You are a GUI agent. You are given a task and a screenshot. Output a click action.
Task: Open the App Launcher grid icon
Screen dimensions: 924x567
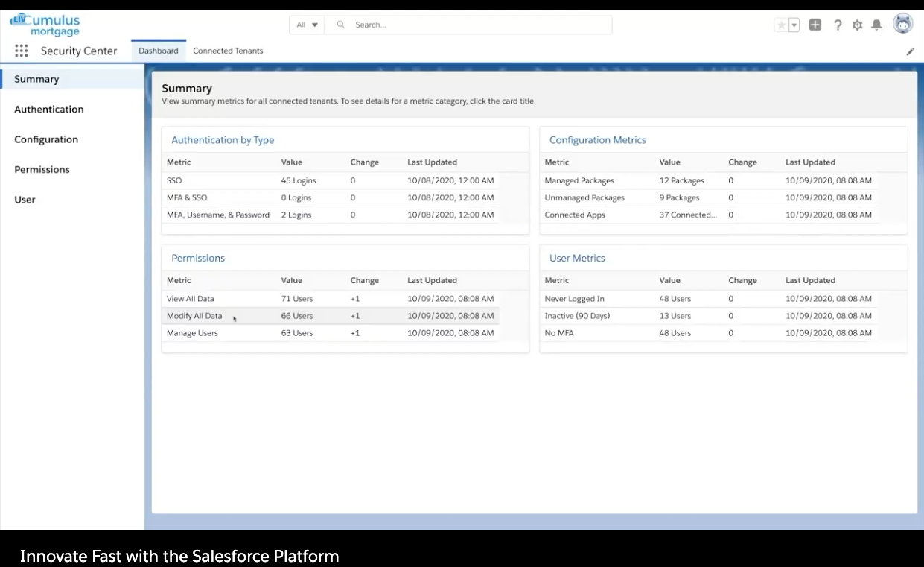point(22,51)
